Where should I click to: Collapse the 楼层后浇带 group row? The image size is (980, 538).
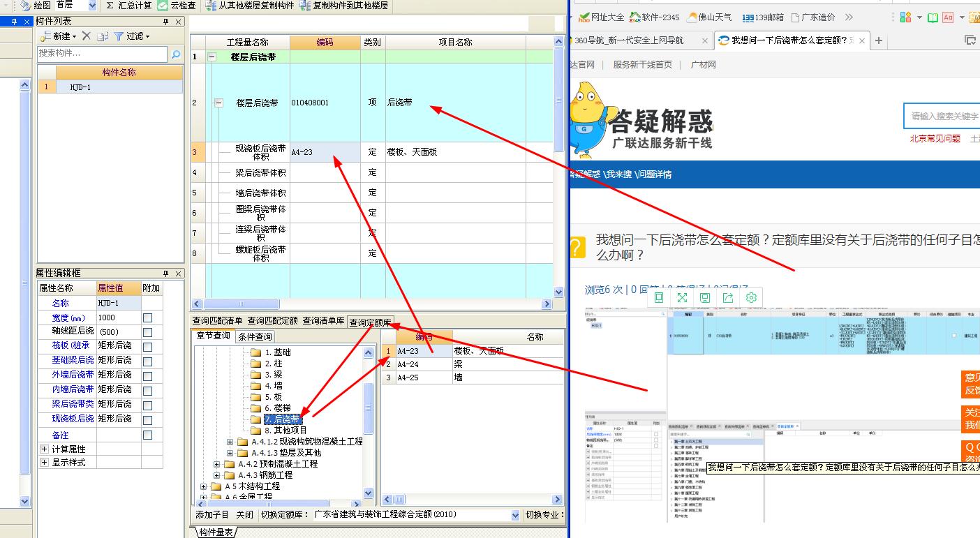point(212,57)
